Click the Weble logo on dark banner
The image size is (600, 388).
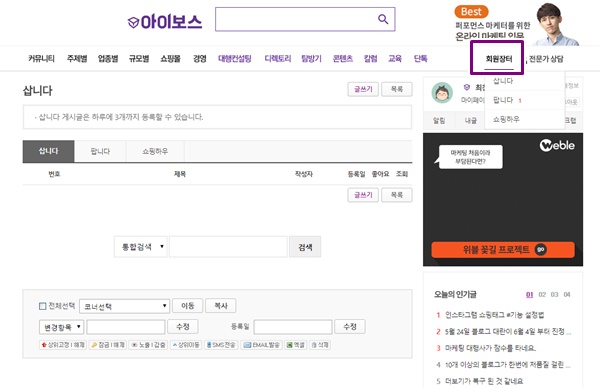pyautogui.click(x=557, y=145)
